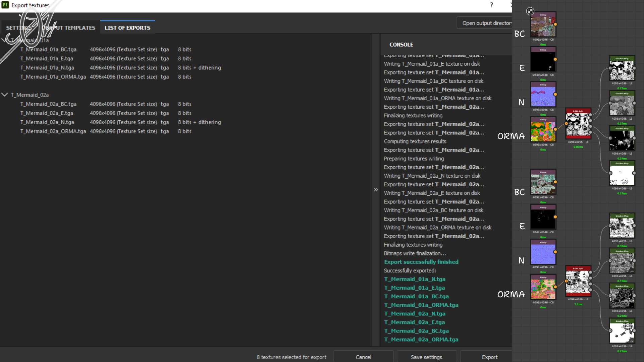
Task: Switch to the Settings tab
Action: tap(18, 28)
